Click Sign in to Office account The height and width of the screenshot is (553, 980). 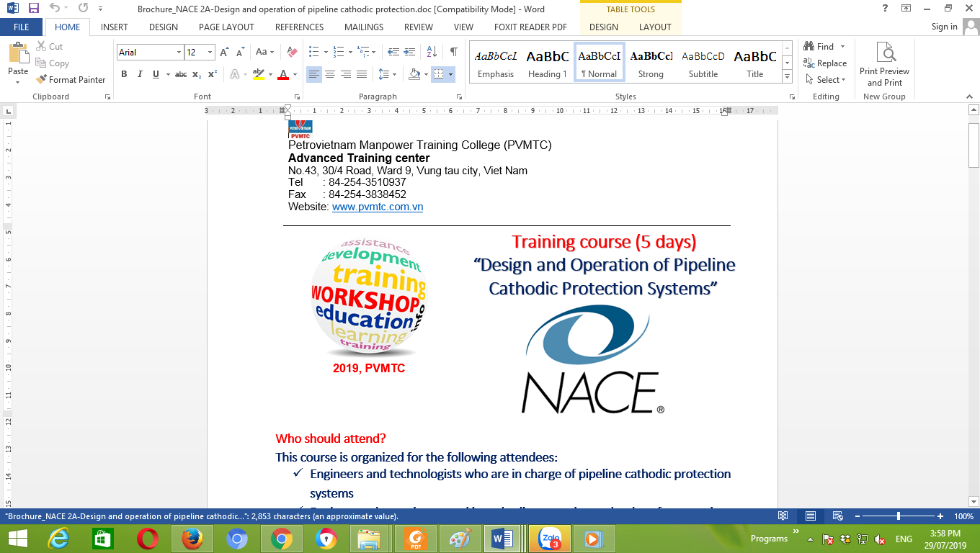pos(945,27)
